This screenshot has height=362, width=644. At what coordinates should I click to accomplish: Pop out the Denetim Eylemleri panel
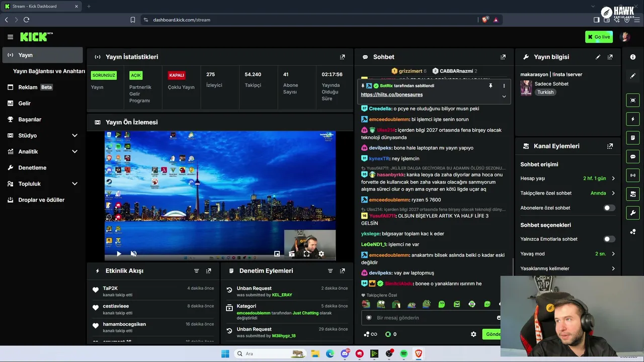point(342,270)
